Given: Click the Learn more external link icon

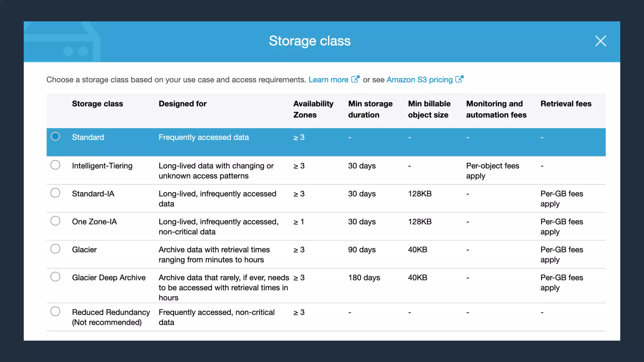Looking at the screenshot, I should (355, 79).
